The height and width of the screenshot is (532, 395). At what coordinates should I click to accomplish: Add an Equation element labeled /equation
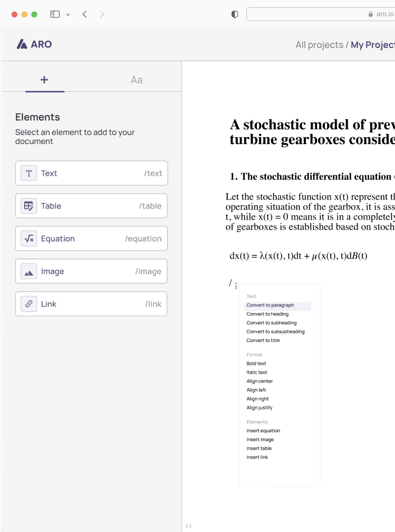[x=92, y=239]
